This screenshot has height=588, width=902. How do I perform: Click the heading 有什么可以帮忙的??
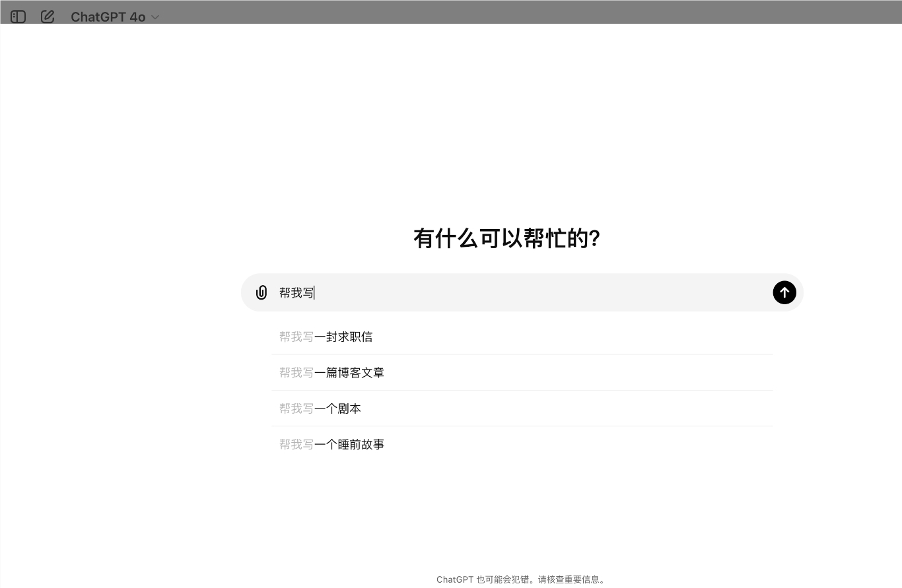click(x=506, y=238)
